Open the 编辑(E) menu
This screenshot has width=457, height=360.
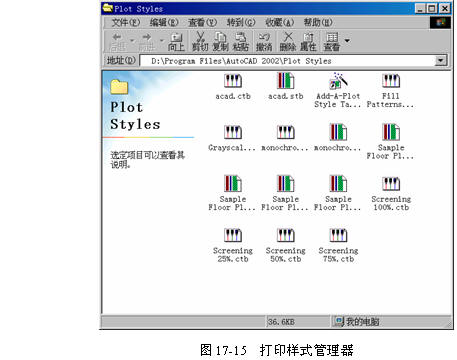tap(164, 22)
